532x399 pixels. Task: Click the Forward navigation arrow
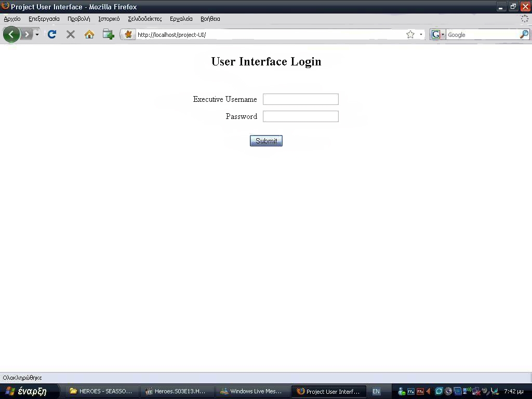[26, 34]
